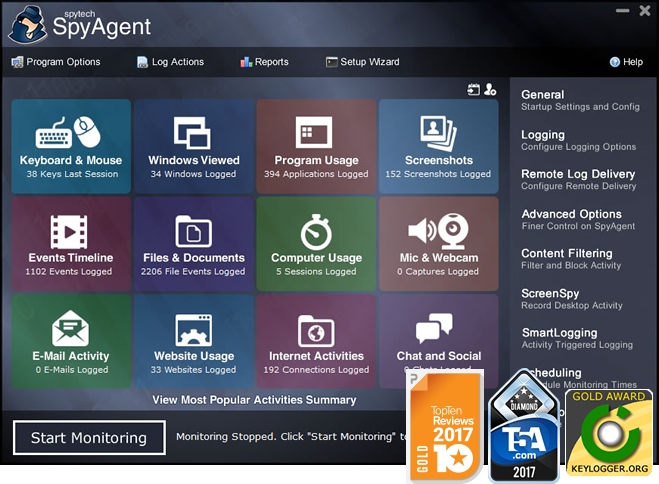Click the calendar log icon above tiles
The height and width of the screenshot is (484, 659).
[474, 89]
